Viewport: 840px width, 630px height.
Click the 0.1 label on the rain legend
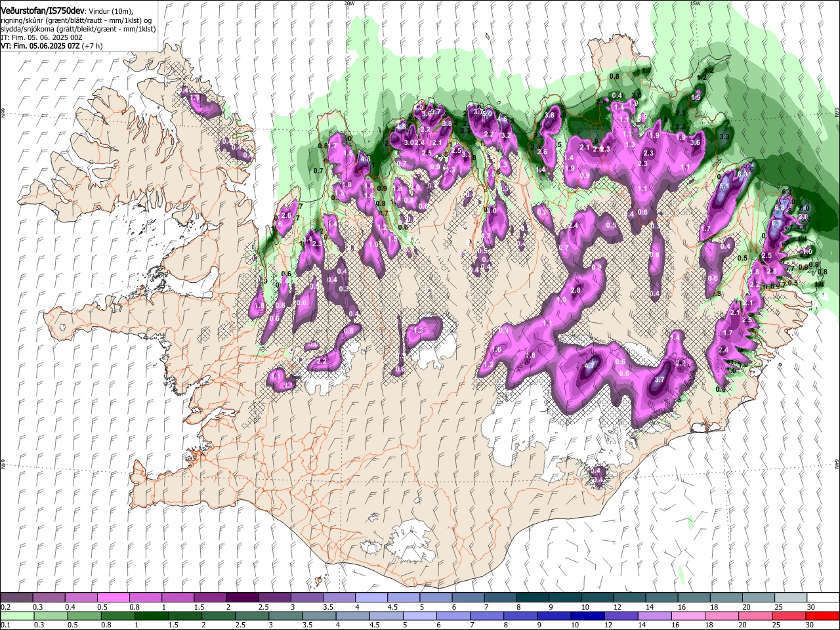pyautogui.click(x=5, y=625)
